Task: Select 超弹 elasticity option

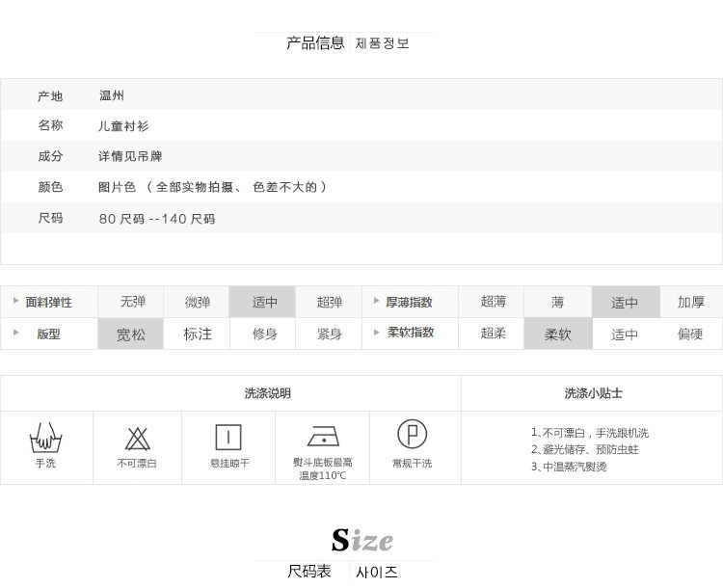Action: tap(329, 302)
